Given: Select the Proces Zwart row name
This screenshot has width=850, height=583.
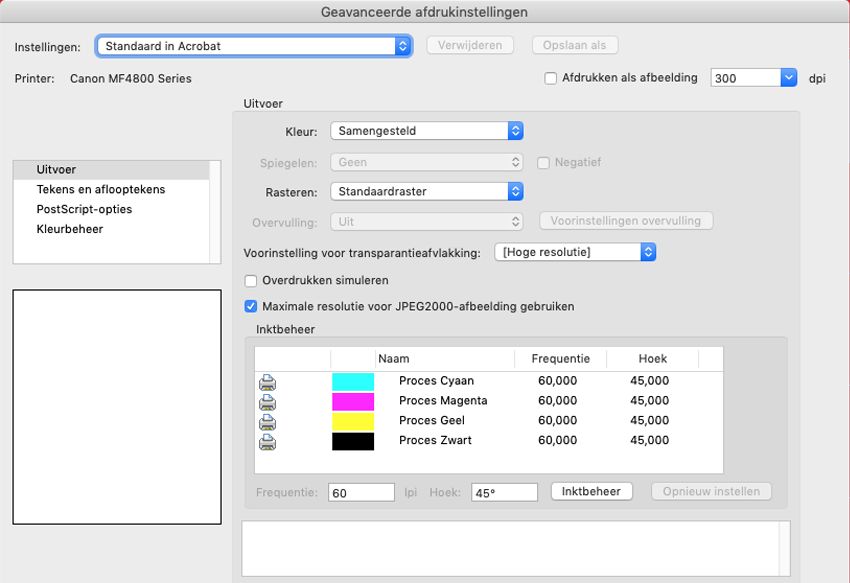Looking at the screenshot, I should coord(435,440).
